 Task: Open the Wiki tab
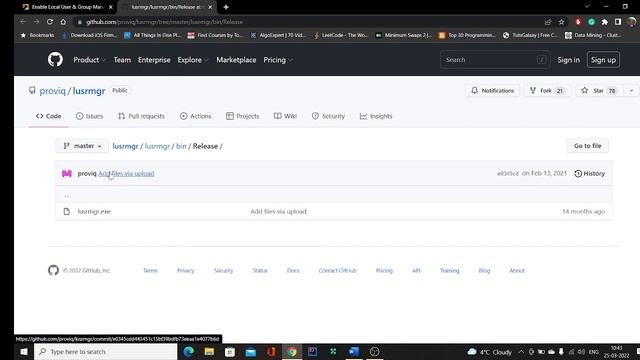point(285,116)
